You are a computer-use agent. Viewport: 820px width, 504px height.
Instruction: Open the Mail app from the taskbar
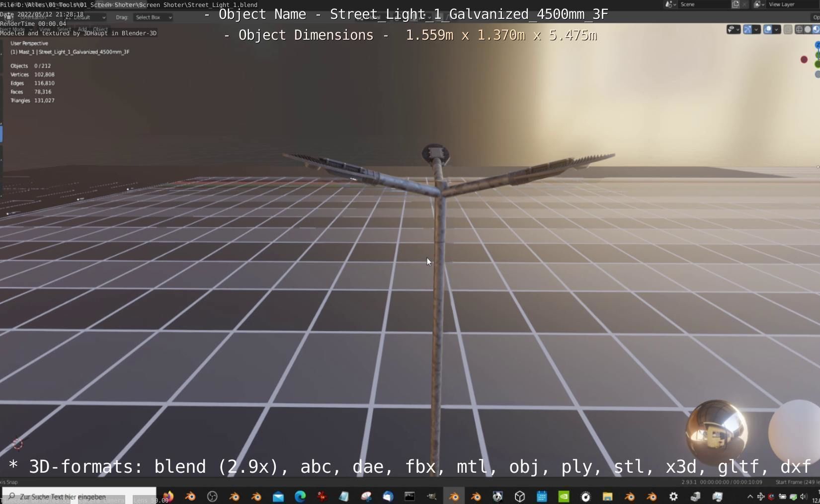pyautogui.click(x=278, y=496)
